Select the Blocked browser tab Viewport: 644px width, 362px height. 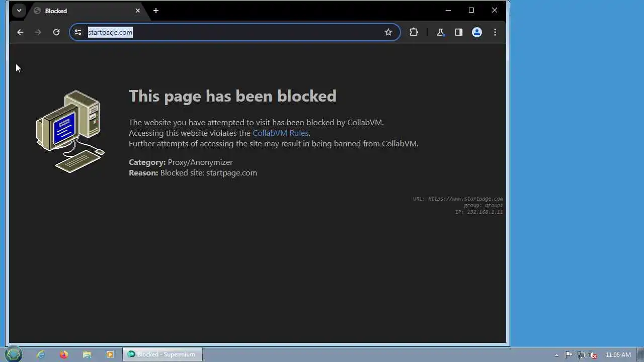(87, 11)
